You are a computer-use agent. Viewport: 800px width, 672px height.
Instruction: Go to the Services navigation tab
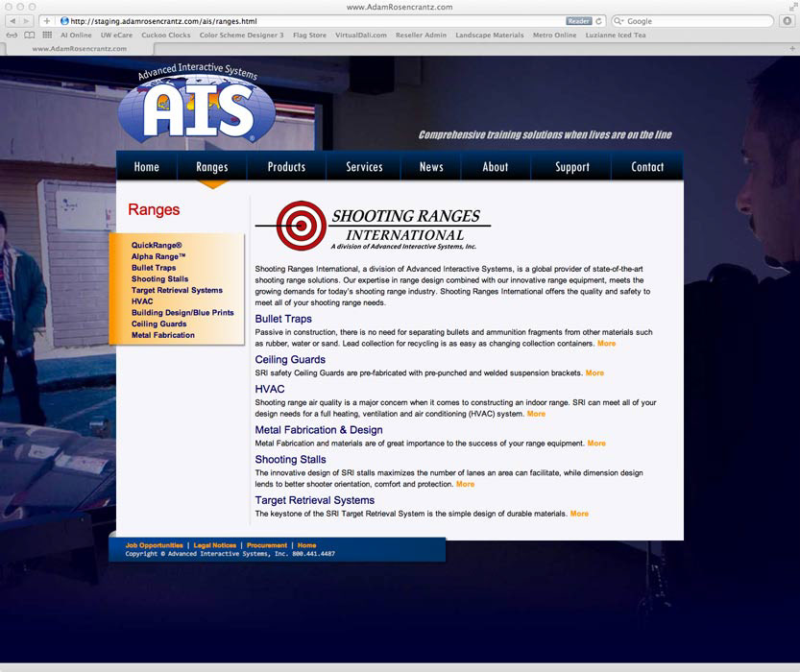[364, 167]
